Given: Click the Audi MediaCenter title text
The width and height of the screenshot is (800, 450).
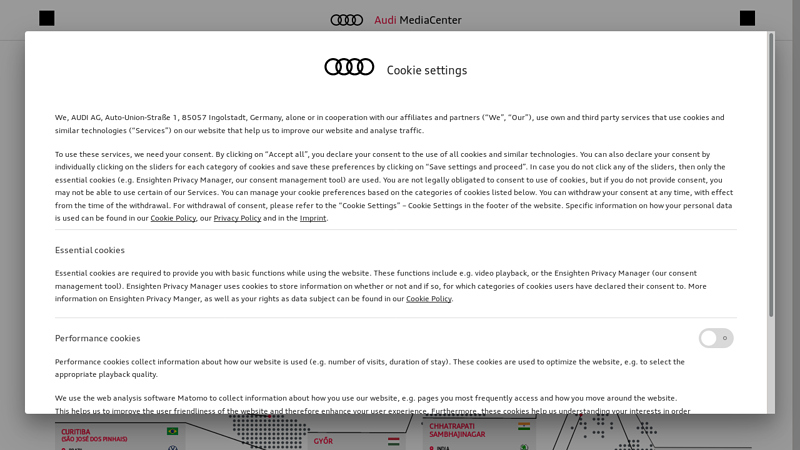Looking at the screenshot, I should pos(417,20).
